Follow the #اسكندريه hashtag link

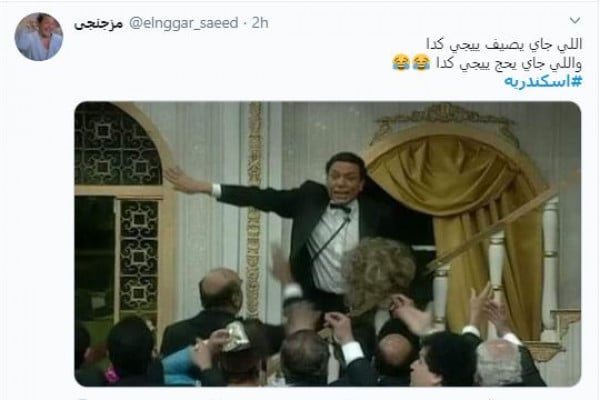543,81
